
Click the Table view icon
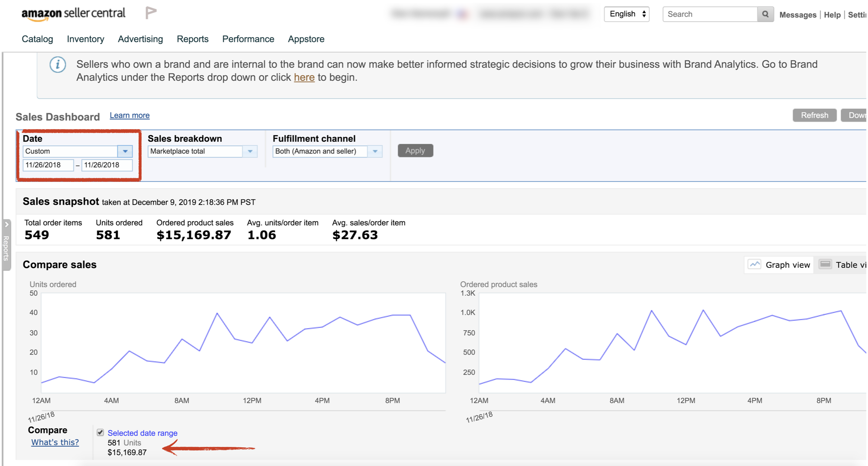click(825, 264)
